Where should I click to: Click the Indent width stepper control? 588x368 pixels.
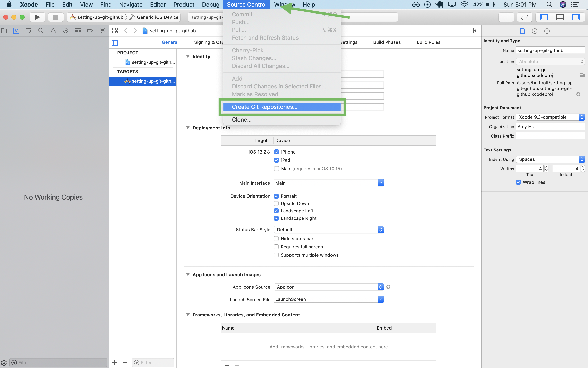(x=582, y=169)
